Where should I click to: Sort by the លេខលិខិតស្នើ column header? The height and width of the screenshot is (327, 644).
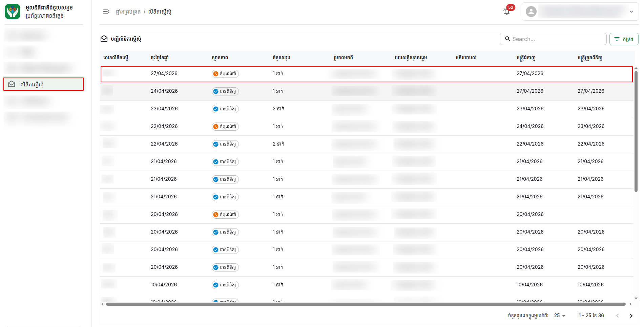point(116,58)
